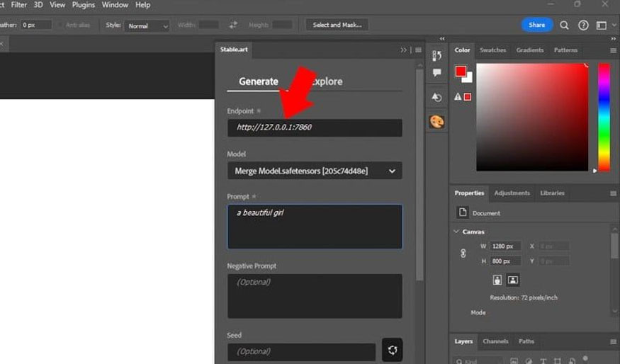The image size is (620, 364).
Task: Open the Stable.art palette plugin icon
Action: pos(436,122)
